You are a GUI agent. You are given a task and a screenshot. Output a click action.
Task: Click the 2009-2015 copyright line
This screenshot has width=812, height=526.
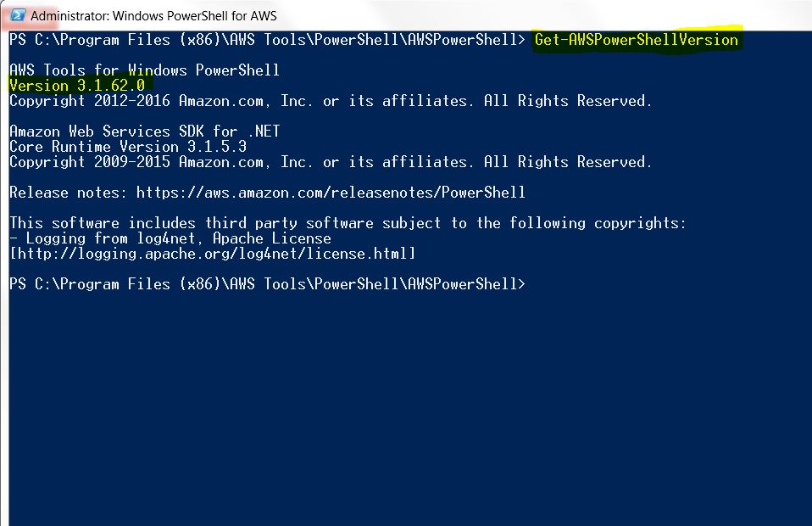pos(331,161)
